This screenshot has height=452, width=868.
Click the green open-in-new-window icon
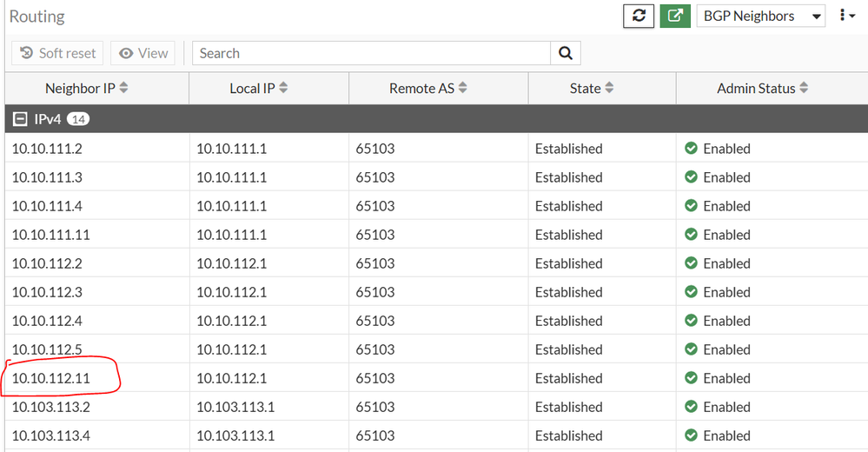click(x=675, y=16)
